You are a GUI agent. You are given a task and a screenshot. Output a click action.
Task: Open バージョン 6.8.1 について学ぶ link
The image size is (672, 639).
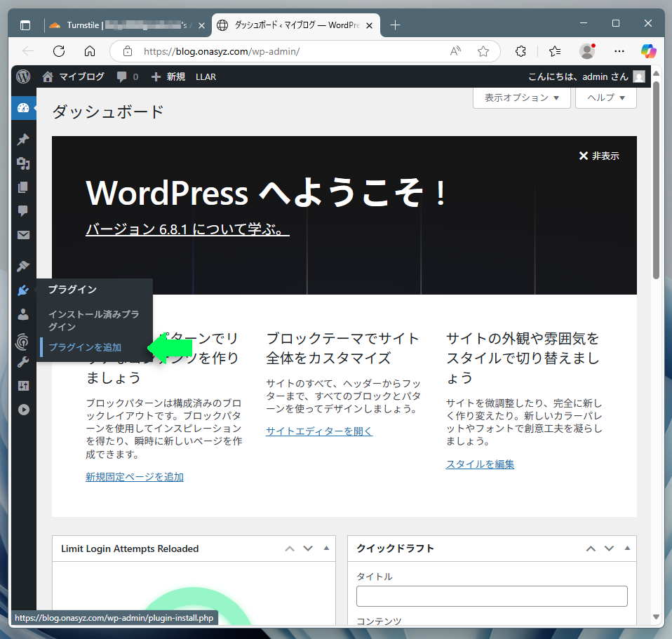187,229
